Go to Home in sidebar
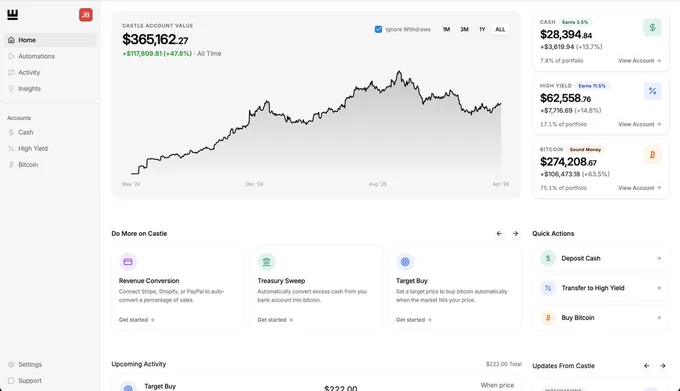The image size is (680, 391). (x=50, y=40)
